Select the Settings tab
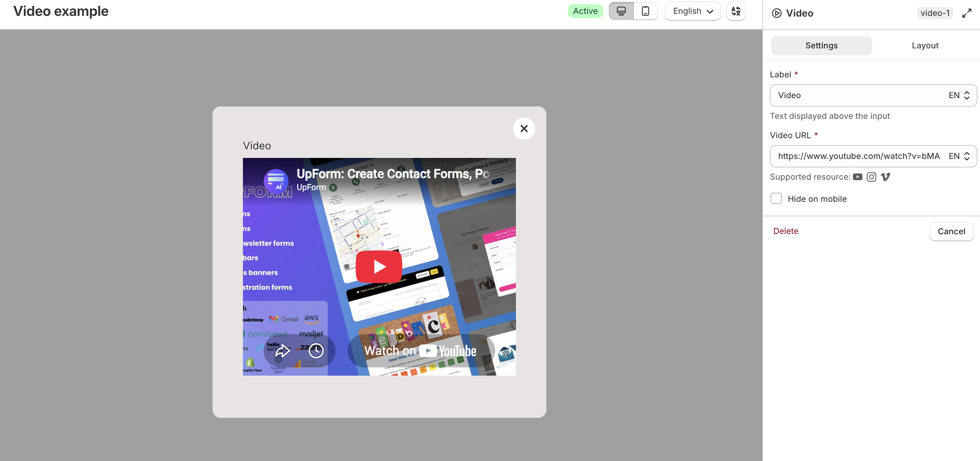This screenshot has height=461, width=980. pos(821,46)
